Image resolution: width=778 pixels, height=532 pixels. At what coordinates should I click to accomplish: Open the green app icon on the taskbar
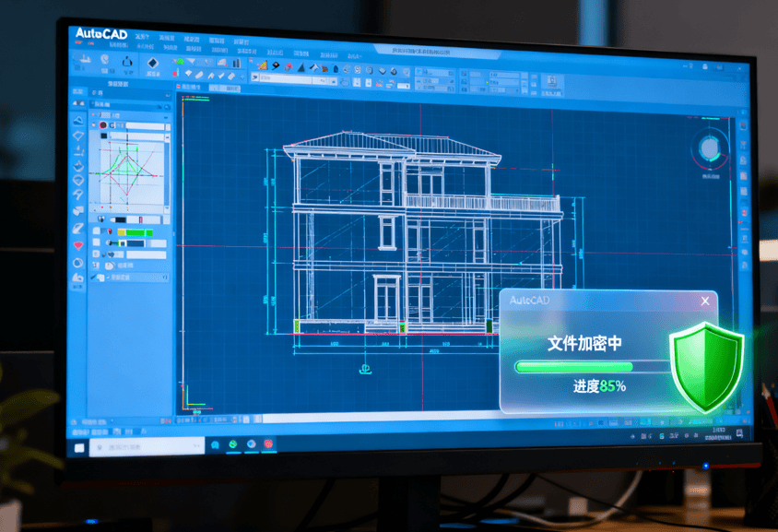(x=233, y=444)
